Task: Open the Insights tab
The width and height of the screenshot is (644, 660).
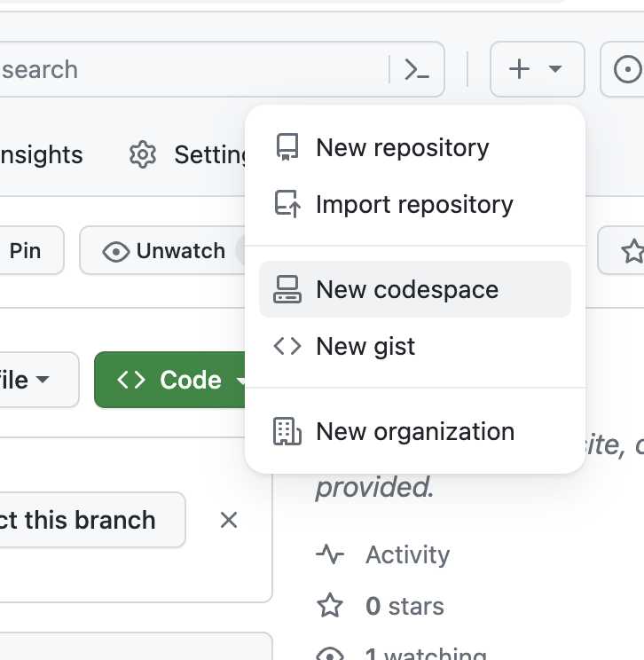Action: (41, 155)
